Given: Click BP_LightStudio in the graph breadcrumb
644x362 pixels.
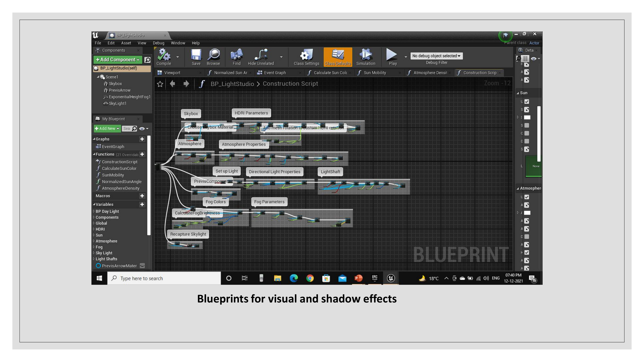Looking at the screenshot, I should (232, 84).
